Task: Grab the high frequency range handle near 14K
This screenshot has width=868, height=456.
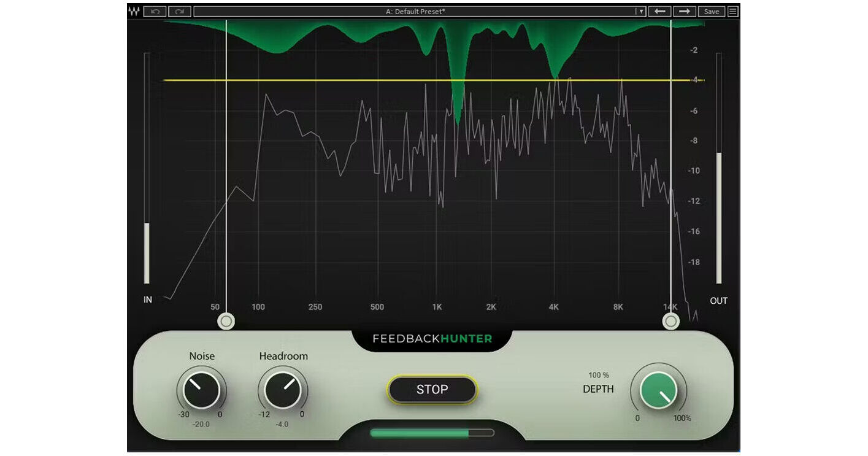Action: click(670, 321)
